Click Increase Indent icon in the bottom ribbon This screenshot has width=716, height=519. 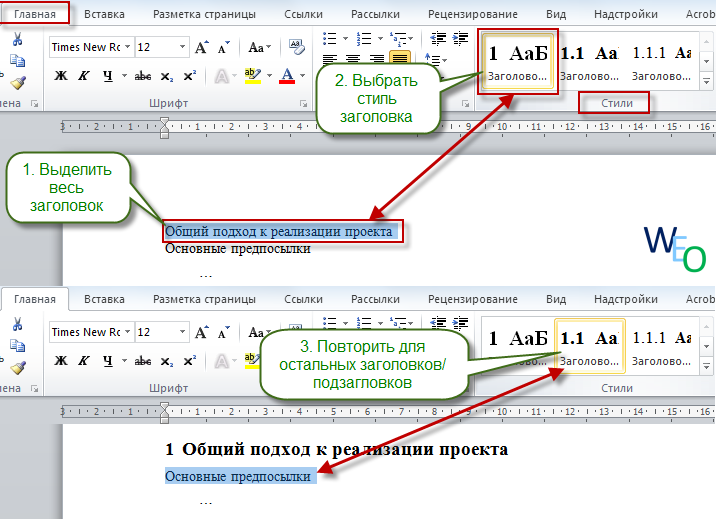[460, 323]
